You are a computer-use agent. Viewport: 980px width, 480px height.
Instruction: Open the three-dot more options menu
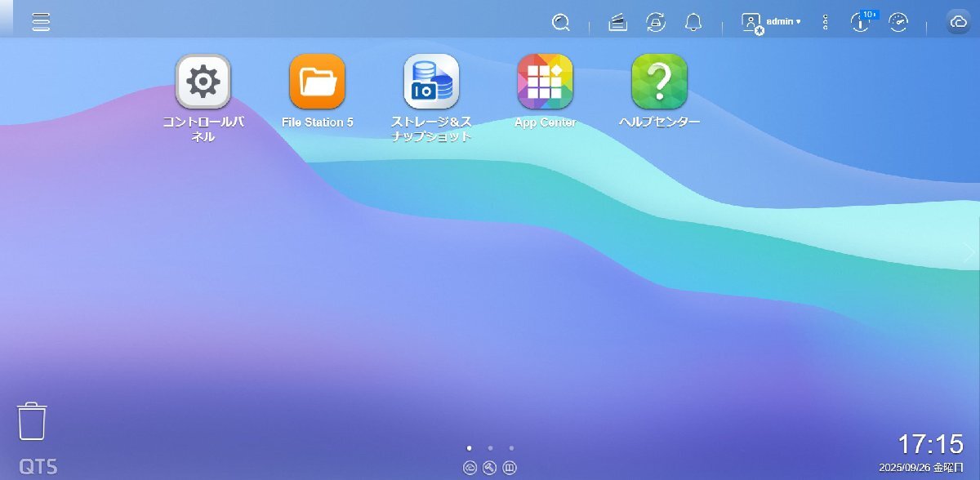pos(825,23)
